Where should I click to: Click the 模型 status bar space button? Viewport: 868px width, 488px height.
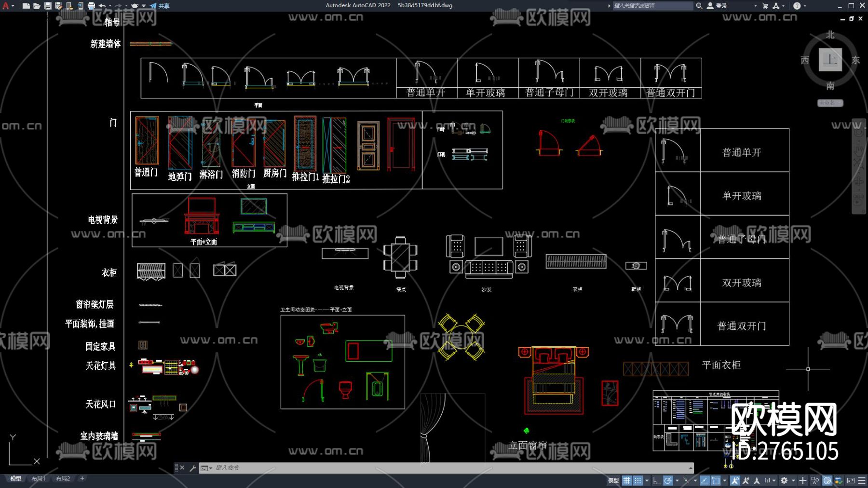point(613,480)
